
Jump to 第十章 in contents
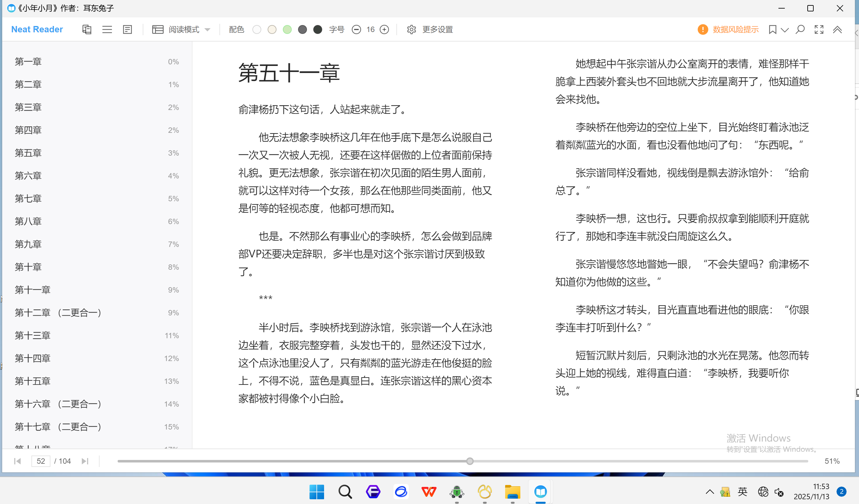[x=28, y=267]
